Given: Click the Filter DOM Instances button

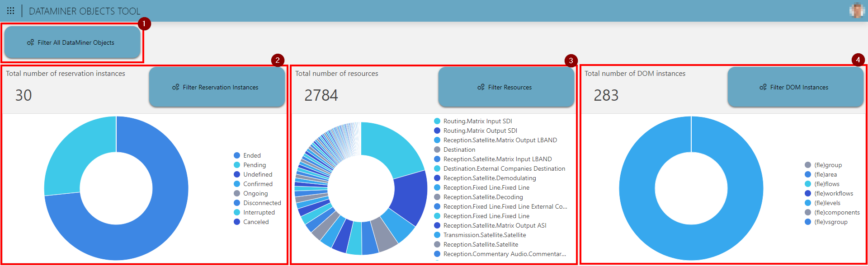Looking at the screenshot, I should point(796,87).
